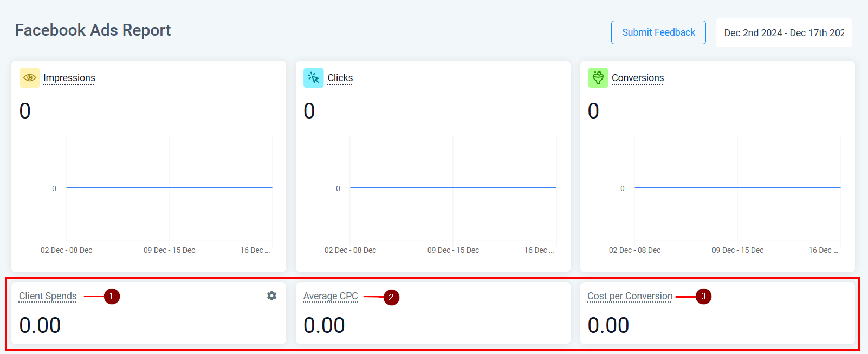
Task: Click the Conversions funnel icon
Action: point(598,78)
